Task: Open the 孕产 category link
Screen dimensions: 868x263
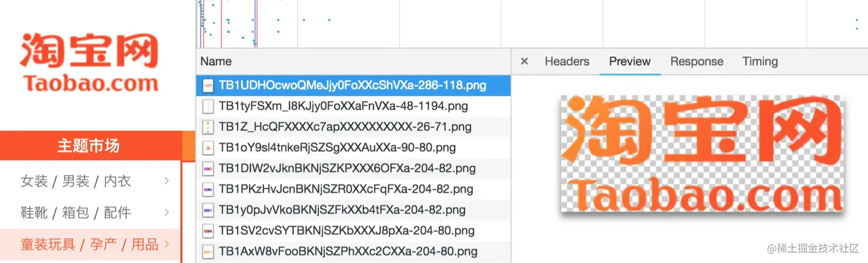Action: [x=103, y=245]
